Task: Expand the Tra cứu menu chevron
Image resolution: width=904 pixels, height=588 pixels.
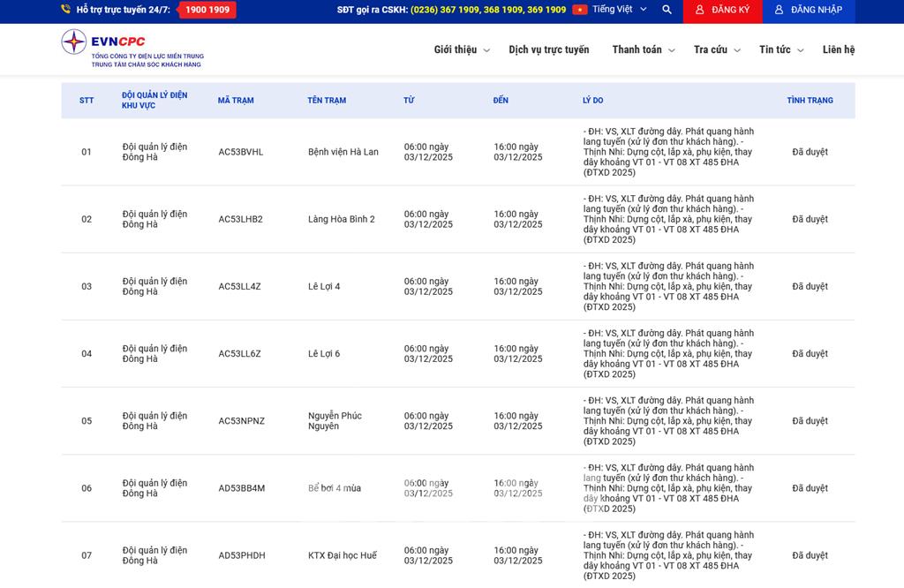Action: 737,50
